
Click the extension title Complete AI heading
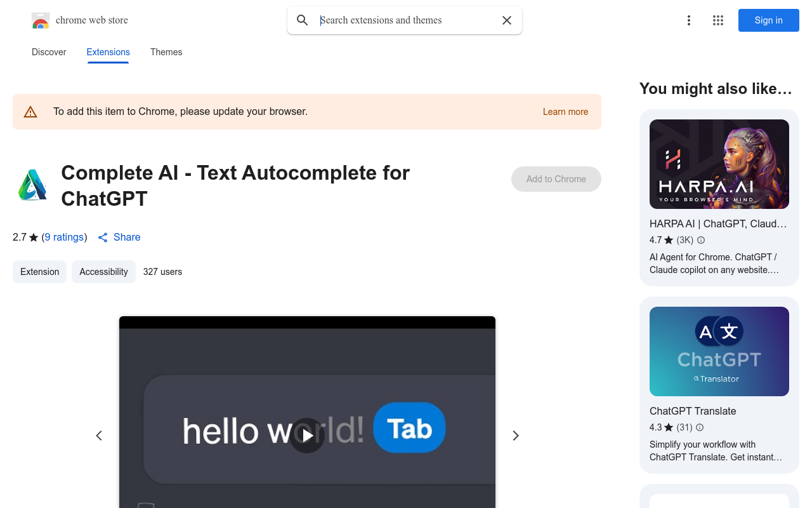[235, 185]
